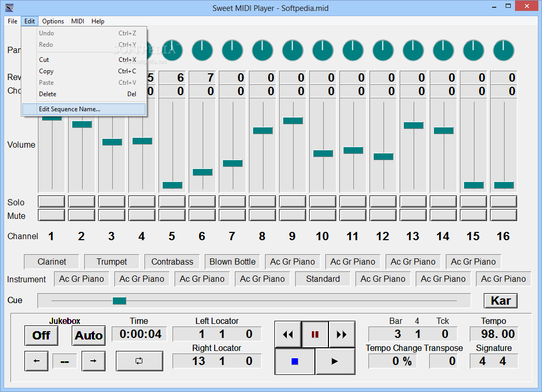This screenshot has width=542, height=392.
Task: Mute channel 14
Action: point(443,215)
